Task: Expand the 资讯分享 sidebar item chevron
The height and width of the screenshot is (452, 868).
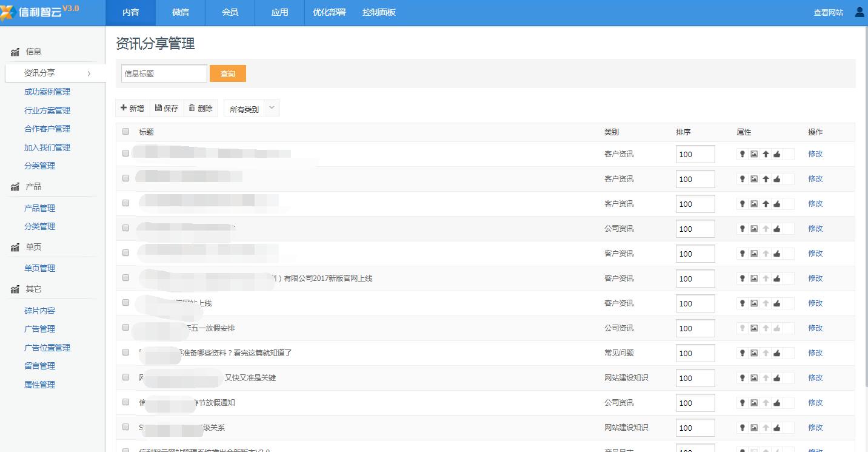Action: [90, 73]
